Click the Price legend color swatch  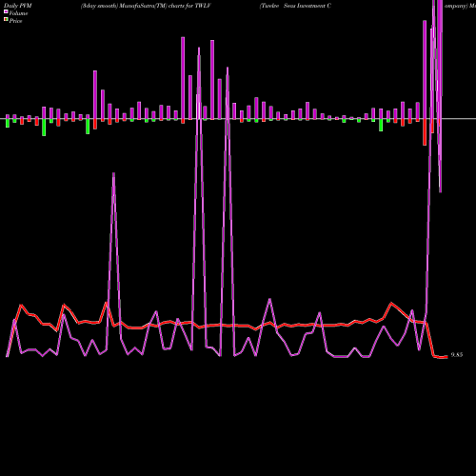[6, 20]
